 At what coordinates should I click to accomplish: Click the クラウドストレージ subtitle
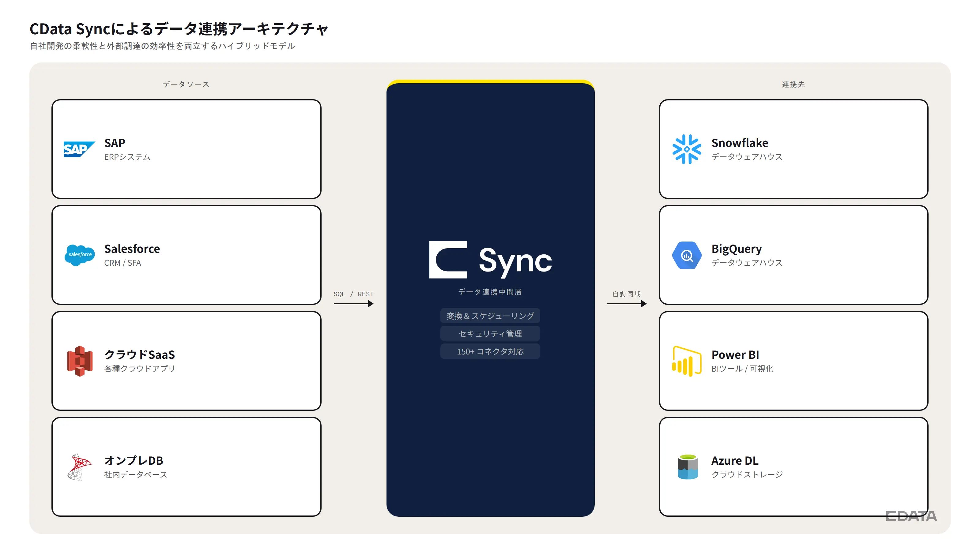click(x=747, y=474)
